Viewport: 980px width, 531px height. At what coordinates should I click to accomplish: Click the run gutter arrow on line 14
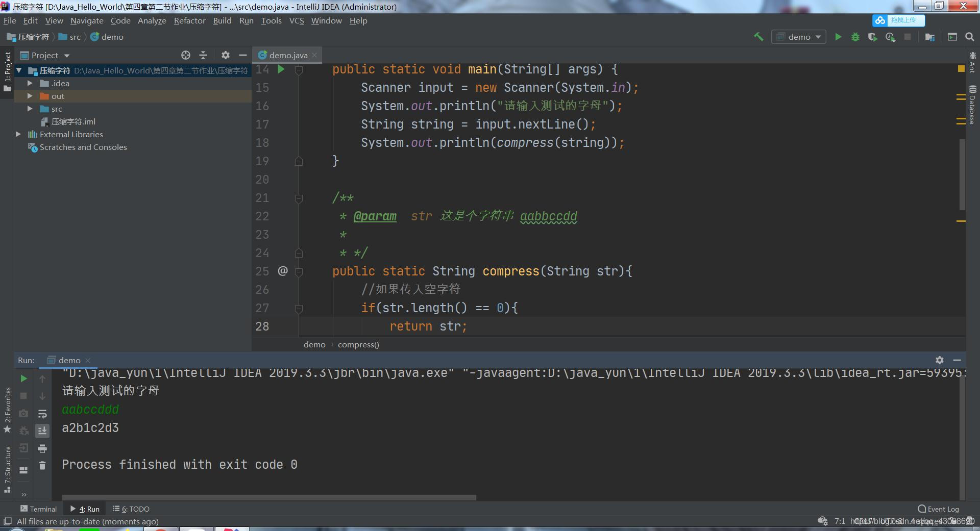281,69
